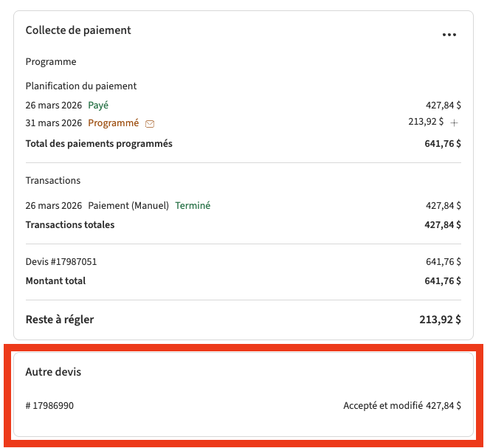490x448 pixels.
Task: Select the Reste à régler label
Action: tap(60, 320)
